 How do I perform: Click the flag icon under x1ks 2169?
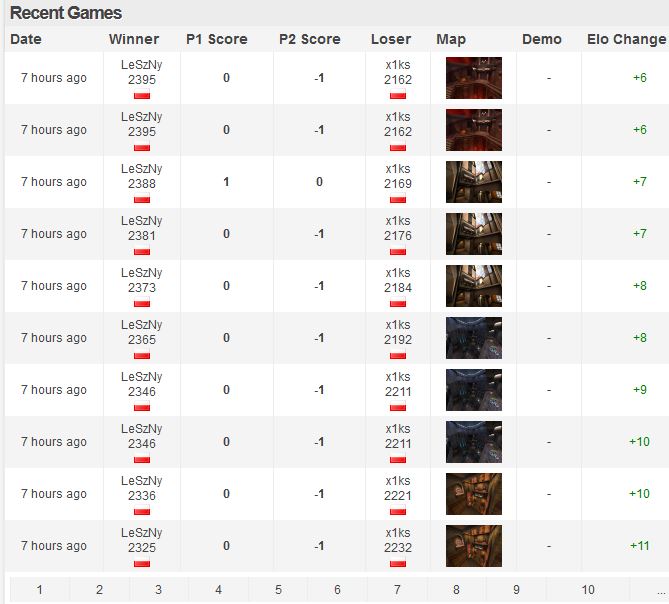coord(397,200)
